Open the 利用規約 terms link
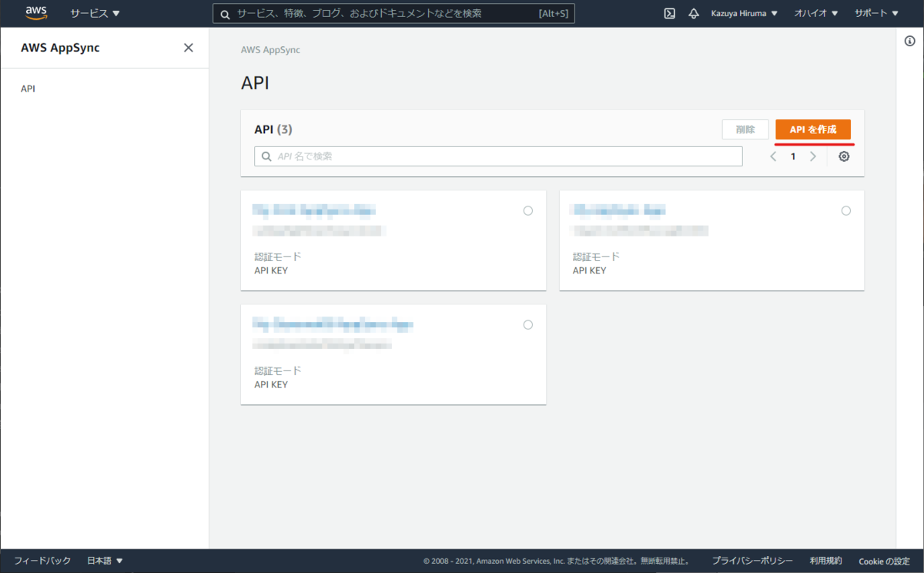Viewport: 924px width, 573px height. [x=825, y=561]
